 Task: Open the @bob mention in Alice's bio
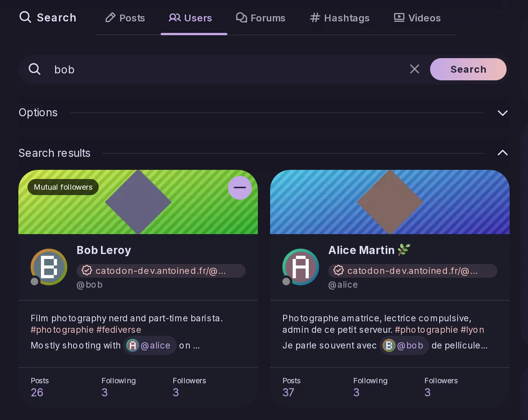click(x=404, y=345)
